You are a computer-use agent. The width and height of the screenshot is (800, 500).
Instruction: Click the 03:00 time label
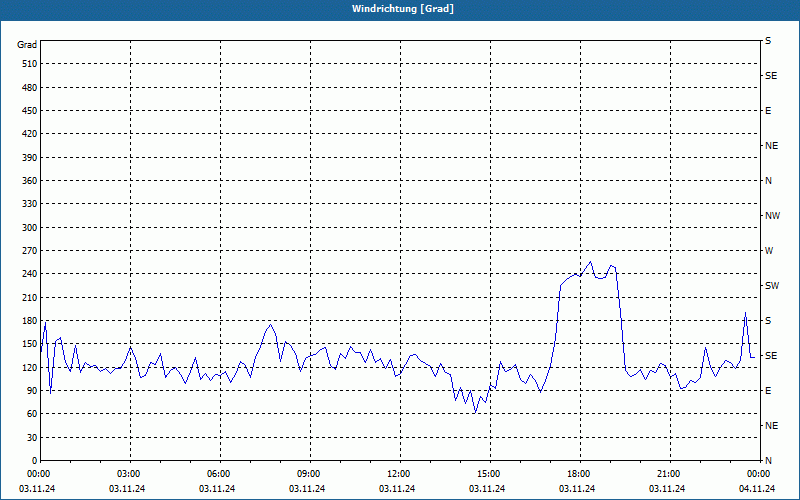point(131,474)
